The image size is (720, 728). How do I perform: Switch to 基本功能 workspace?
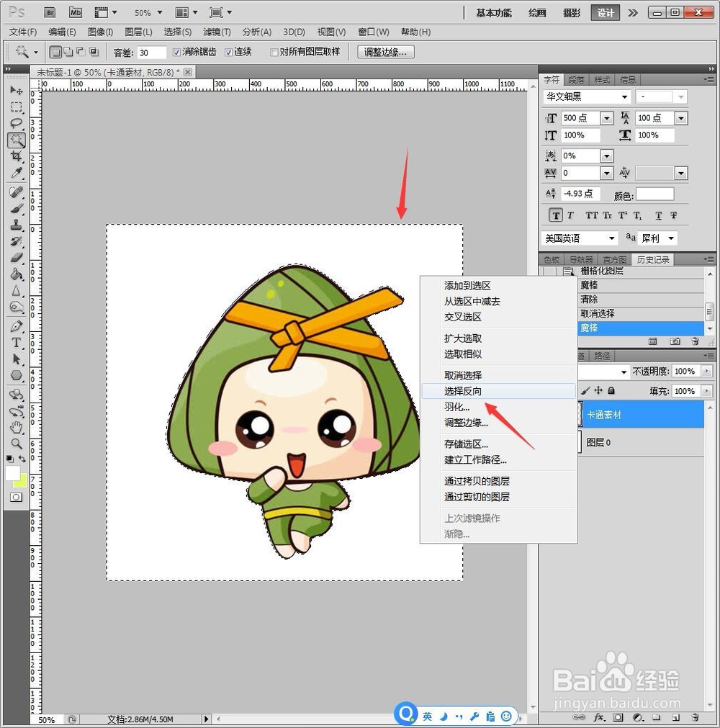click(494, 13)
